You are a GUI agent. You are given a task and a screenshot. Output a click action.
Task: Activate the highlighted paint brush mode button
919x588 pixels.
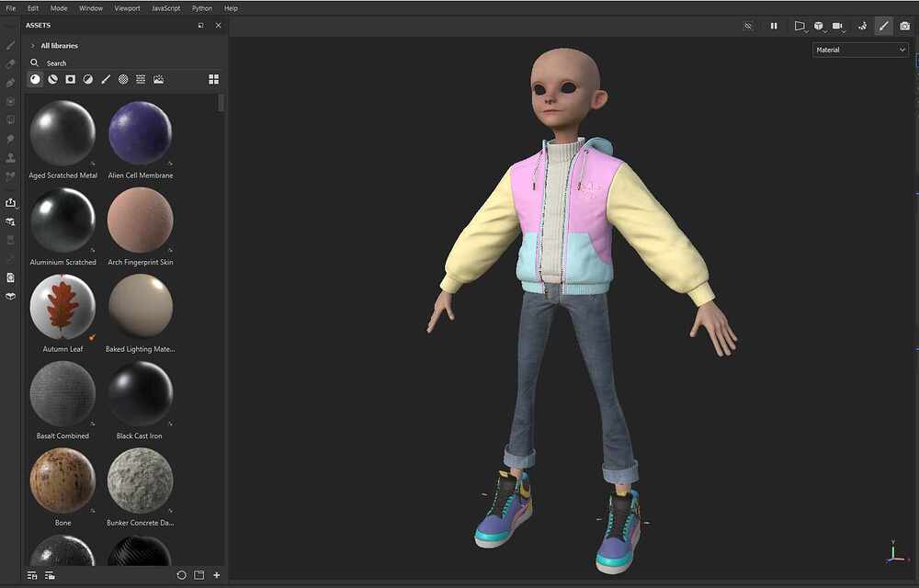pos(884,26)
